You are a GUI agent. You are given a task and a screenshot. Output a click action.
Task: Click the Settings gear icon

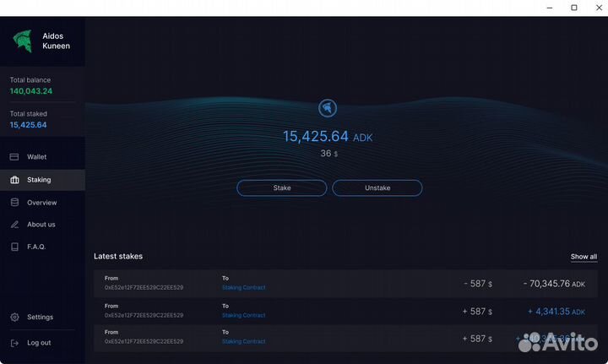[x=14, y=318]
